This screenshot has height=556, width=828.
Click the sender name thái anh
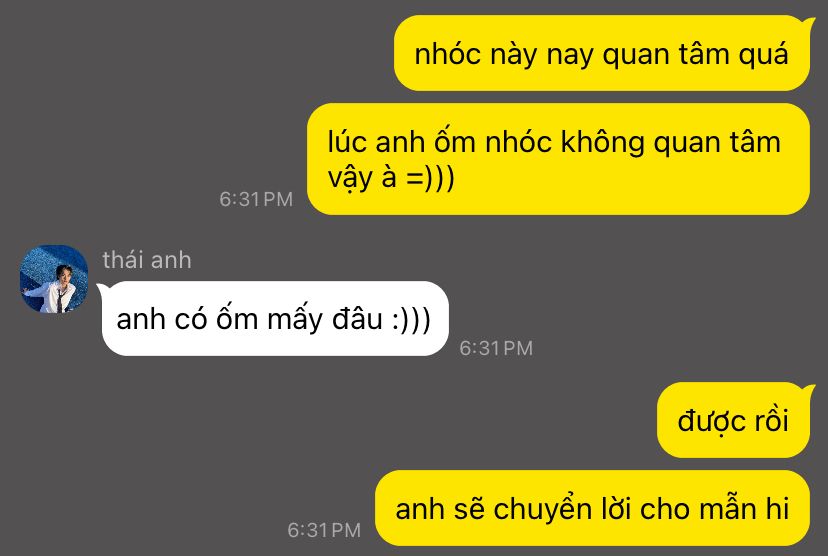147,260
